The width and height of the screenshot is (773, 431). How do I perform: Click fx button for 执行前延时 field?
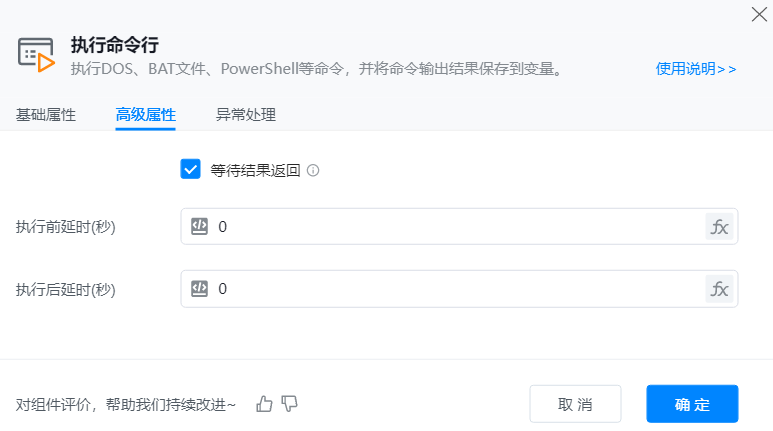coord(719,227)
